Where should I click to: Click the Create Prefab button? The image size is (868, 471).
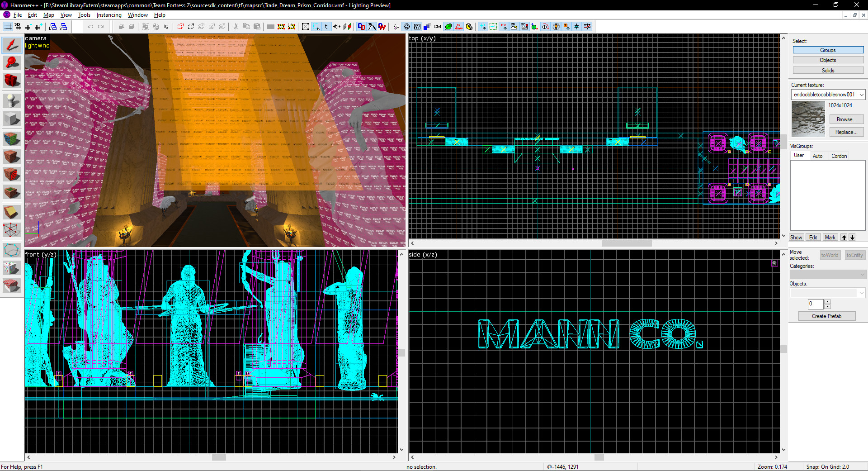click(x=827, y=316)
